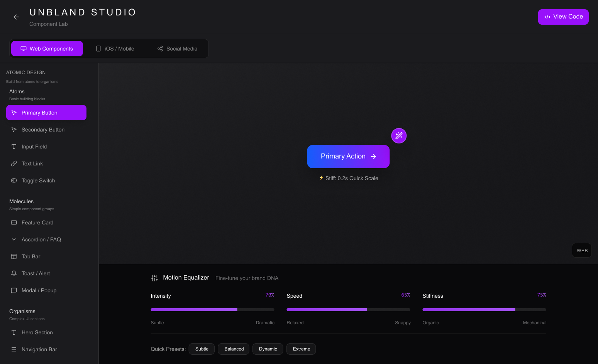The width and height of the screenshot is (598, 364).
Task: Switch to the Social Media tab
Action: tap(177, 49)
